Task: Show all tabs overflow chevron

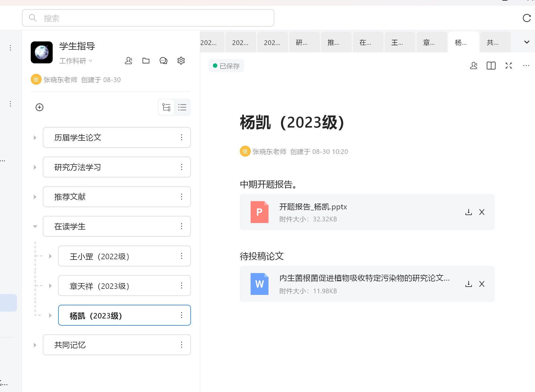Action: point(526,42)
